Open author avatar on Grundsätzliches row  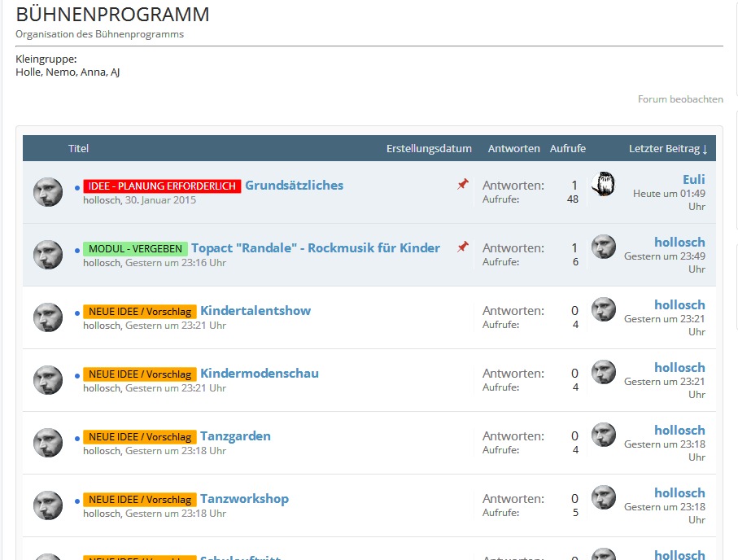click(48, 192)
